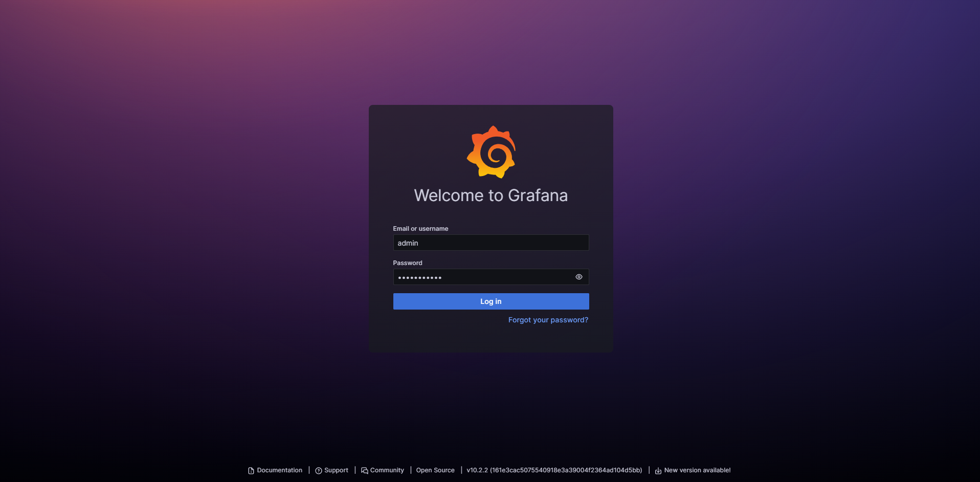The image size is (980, 482).
Task: Click the Support question mark icon
Action: tap(319, 471)
